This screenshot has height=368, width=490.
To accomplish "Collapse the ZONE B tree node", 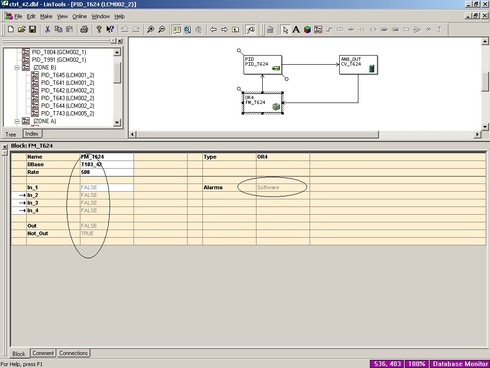I will point(17,67).
